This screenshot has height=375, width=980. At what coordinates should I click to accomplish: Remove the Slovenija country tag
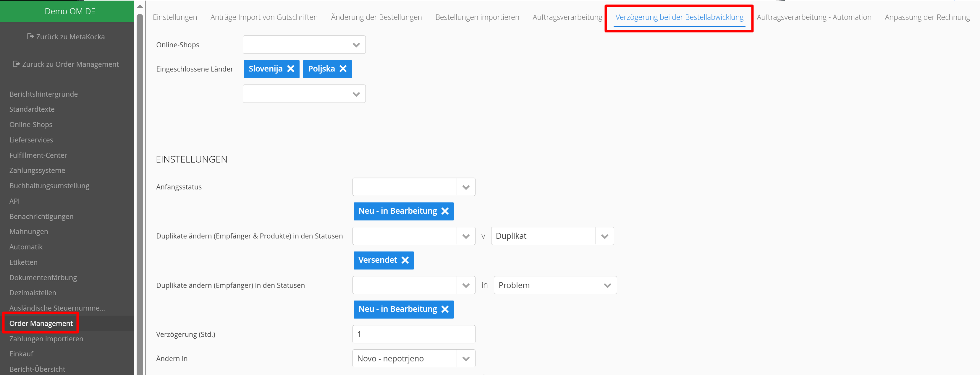point(291,69)
